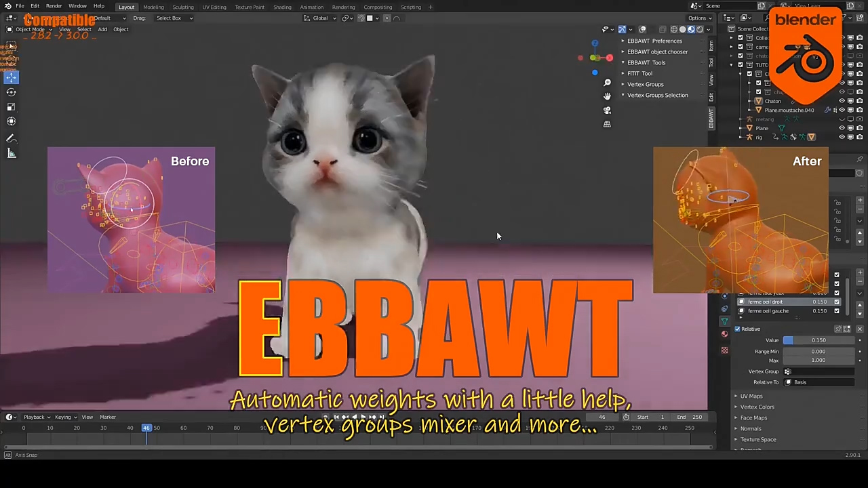The width and height of the screenshot is (868, 488).
Task: Click the pin icon in properties header
Action: pos(859,159)
